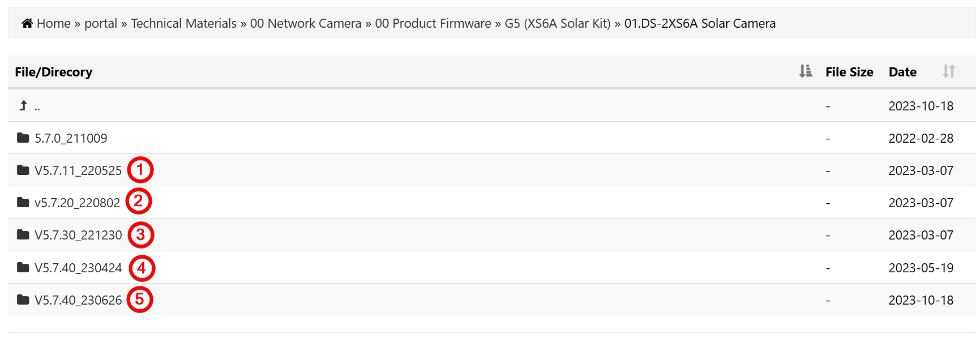Click the folder icon beside V5.7.30_221230

[22, 234]
